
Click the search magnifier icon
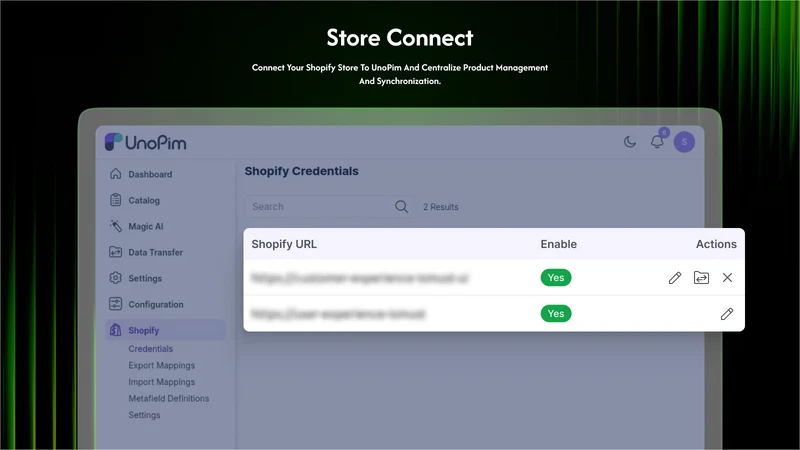402,207
